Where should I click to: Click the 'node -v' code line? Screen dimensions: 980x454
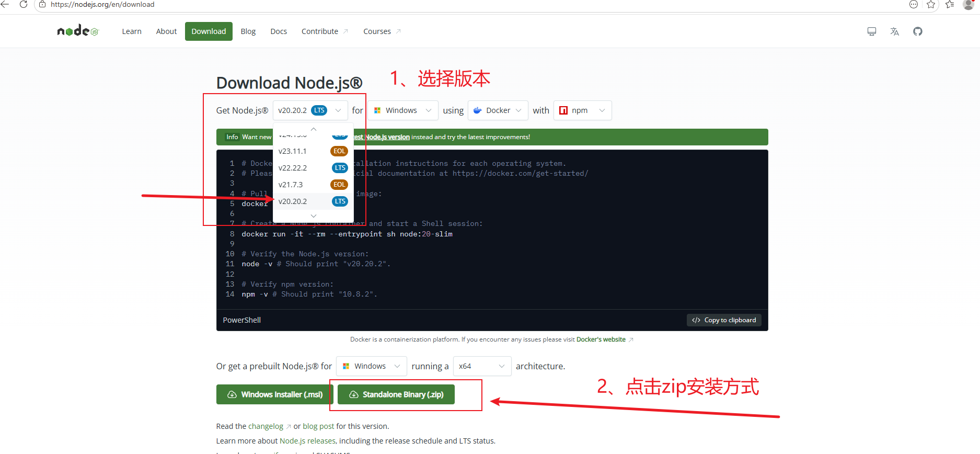coord(316,264)
